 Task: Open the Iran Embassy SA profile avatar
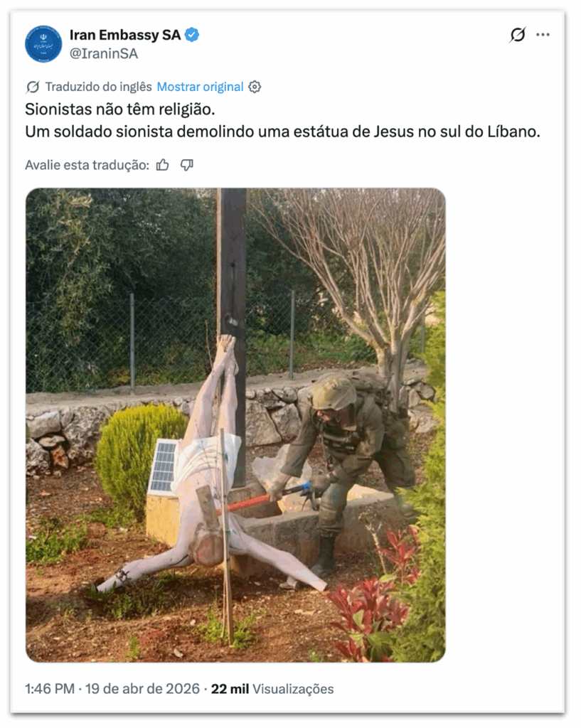(x=43, y=44)
